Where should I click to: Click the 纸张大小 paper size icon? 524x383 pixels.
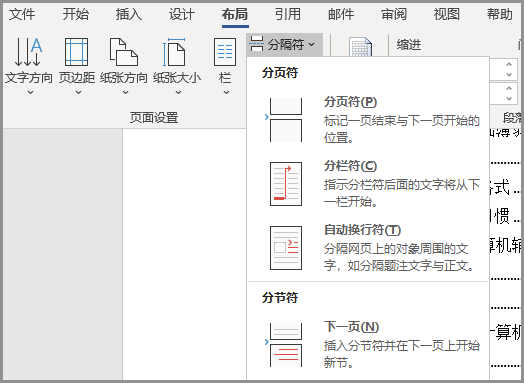(x=174, y=52)
